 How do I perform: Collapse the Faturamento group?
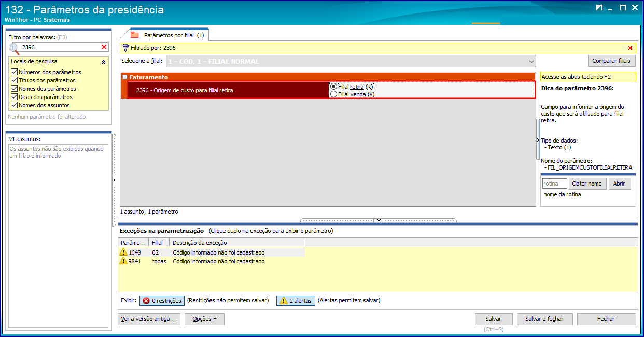[124, 77]
